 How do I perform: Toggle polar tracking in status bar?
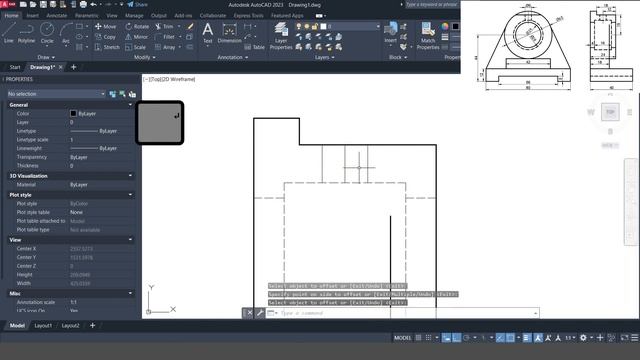point(466,338)
